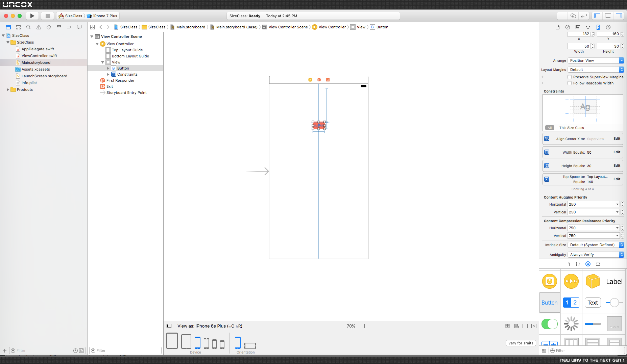627x364 pixels.
Task: Toggle the document outline panel
Action: pos(169,326)
